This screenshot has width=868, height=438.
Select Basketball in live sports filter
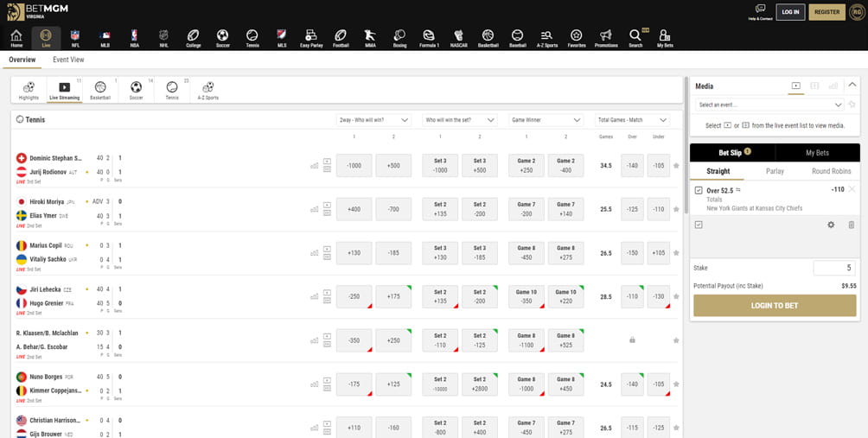coord(100,90)
